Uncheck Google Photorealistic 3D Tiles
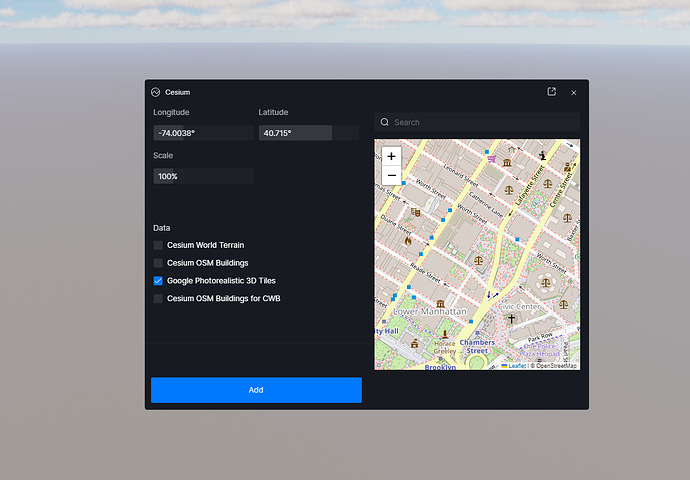The image size is (690, 480). click(158, 281)
